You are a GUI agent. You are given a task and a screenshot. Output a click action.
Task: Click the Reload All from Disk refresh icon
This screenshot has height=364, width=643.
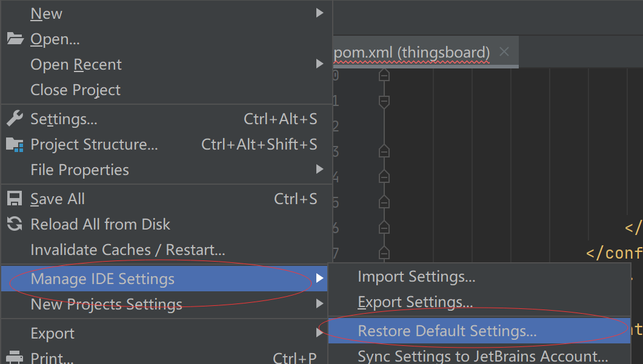pyautogui.click(x=15, y=223)
